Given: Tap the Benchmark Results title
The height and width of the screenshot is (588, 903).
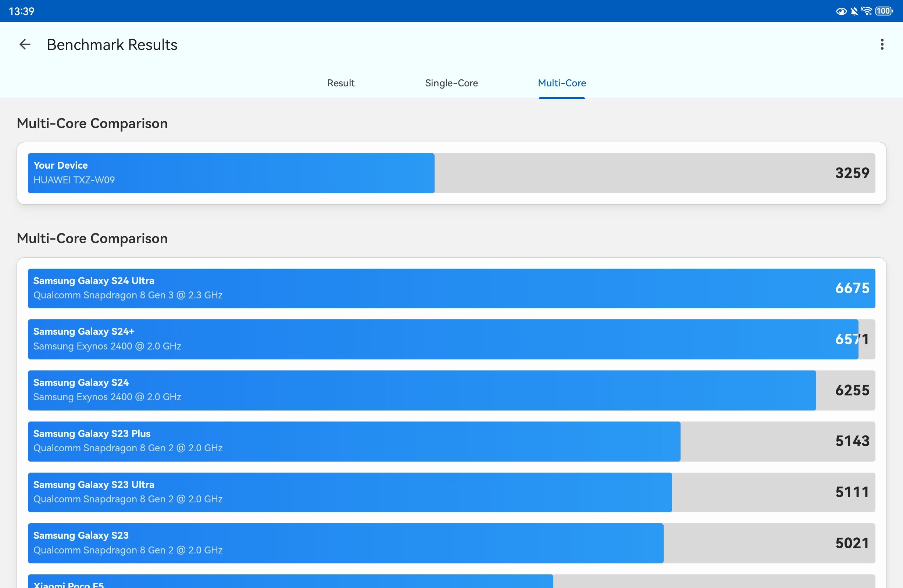Looking at the screenshot, I should [x=112, y=45].
